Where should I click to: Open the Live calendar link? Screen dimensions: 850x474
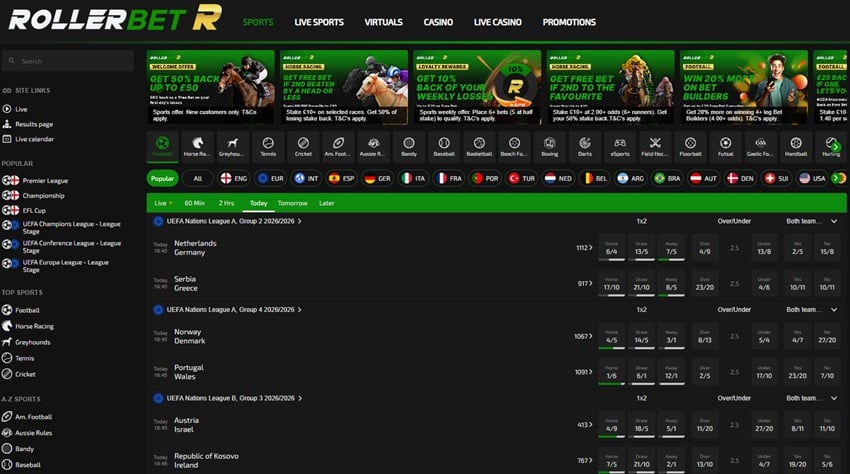click(28, 139)
